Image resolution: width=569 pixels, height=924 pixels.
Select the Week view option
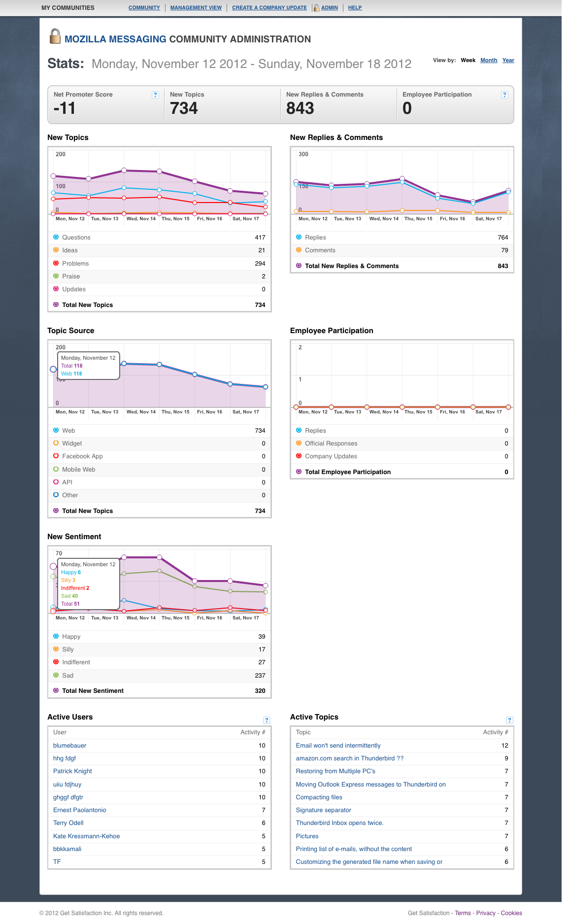point(468,60)
